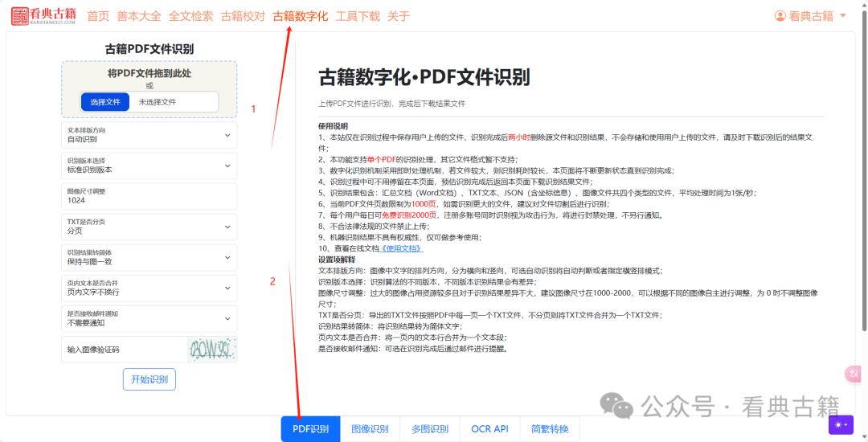Expand the 识别结果转简体 dropdown
The image size is (868, 442).
coord(149,257)
